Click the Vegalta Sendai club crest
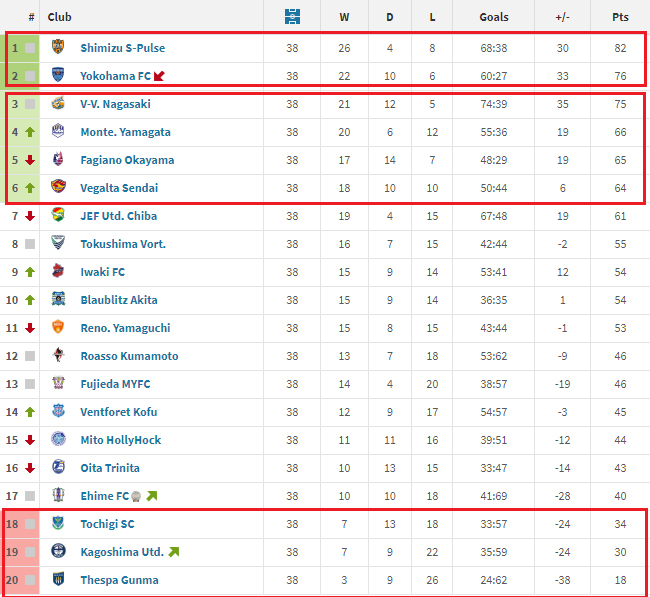 pos(59,187)
